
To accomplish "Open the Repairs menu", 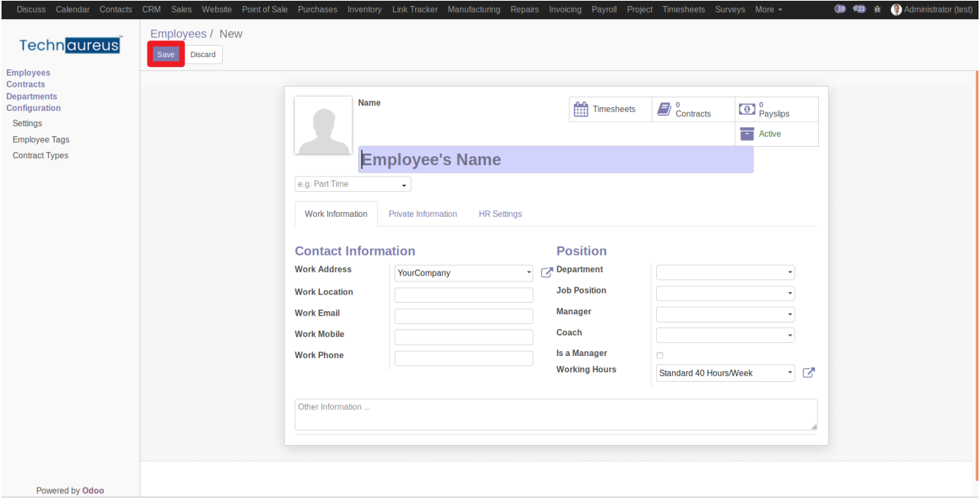I will coord(525,10).
